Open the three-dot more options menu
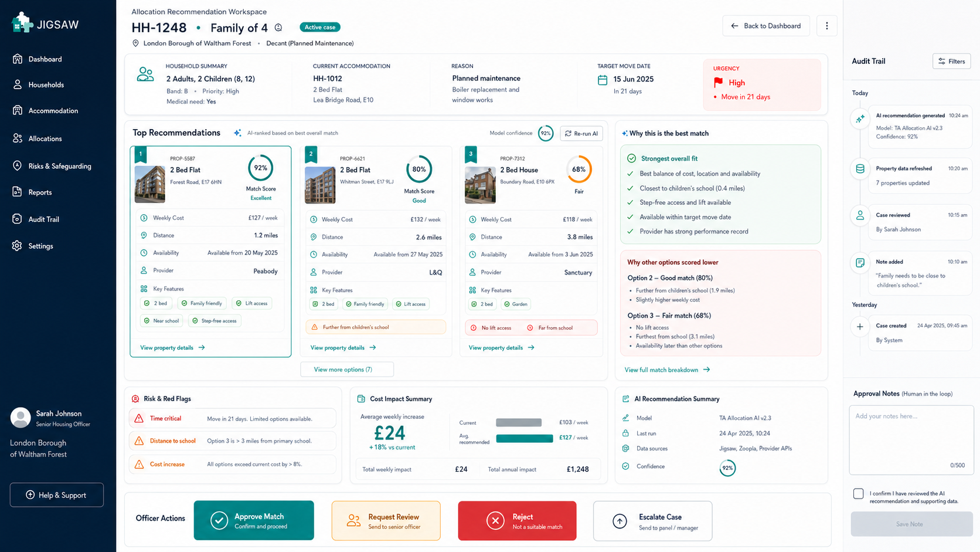The height and width of the screenshot is (552, 980). pyautogui.click(x=827, y=26)
